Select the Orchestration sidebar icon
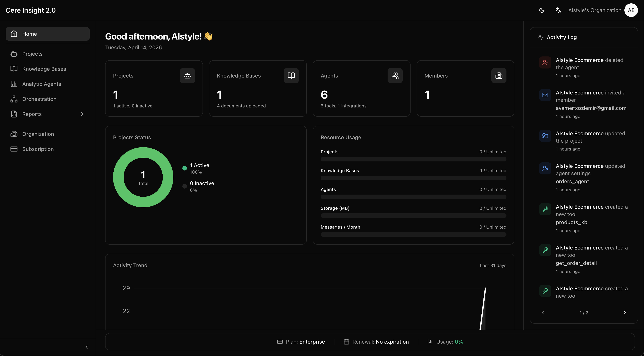Screen dimensions: 644x356 [x=14, y=99]
